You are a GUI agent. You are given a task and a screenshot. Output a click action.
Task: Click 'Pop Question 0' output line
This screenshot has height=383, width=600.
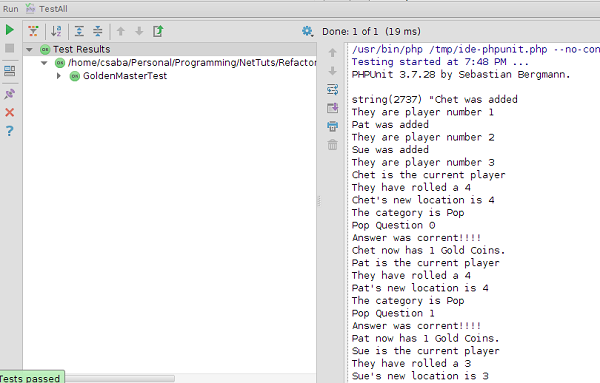tap(393, 225)
